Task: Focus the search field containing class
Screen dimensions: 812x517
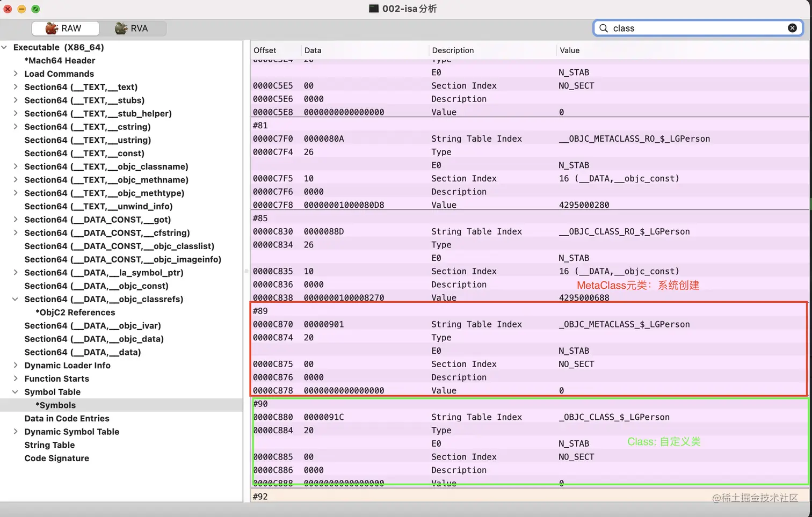Action: click(698, 28)
